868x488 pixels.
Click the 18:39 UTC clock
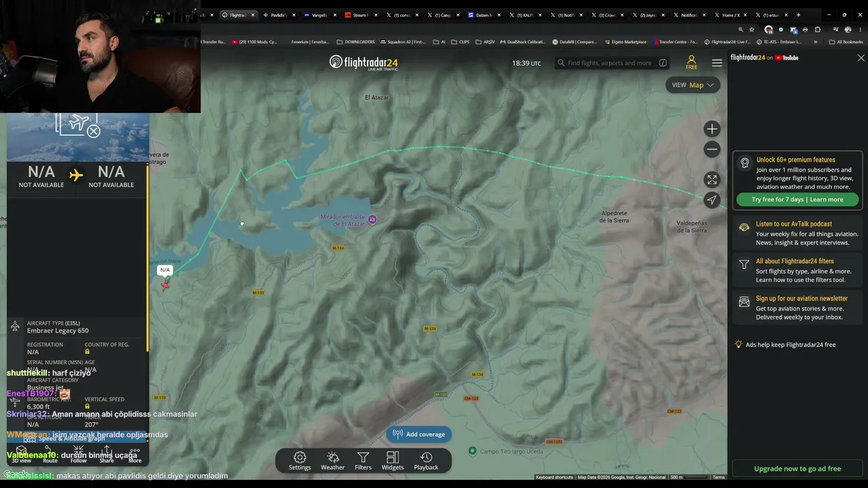(x=526, y=63)
